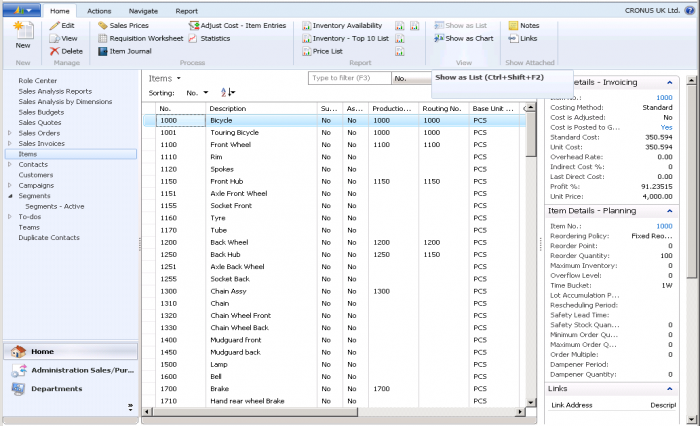Image resolution: width=700 pixels, height=426 pixels.
Task: Open Notes in Show Attached group
Action: click(528, 24)
